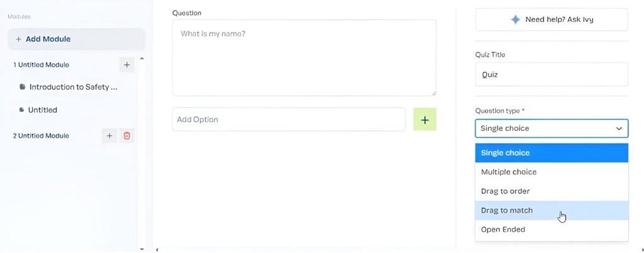Select Multiple choice question type
644x253 pixels.
click(x=551, y=172)
